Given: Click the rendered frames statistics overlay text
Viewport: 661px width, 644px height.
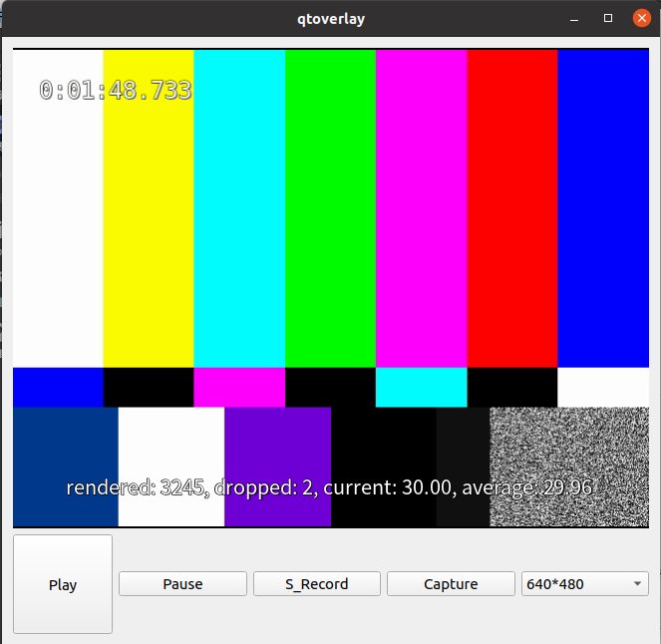Looking at the screenshot, I should [329, 487].
